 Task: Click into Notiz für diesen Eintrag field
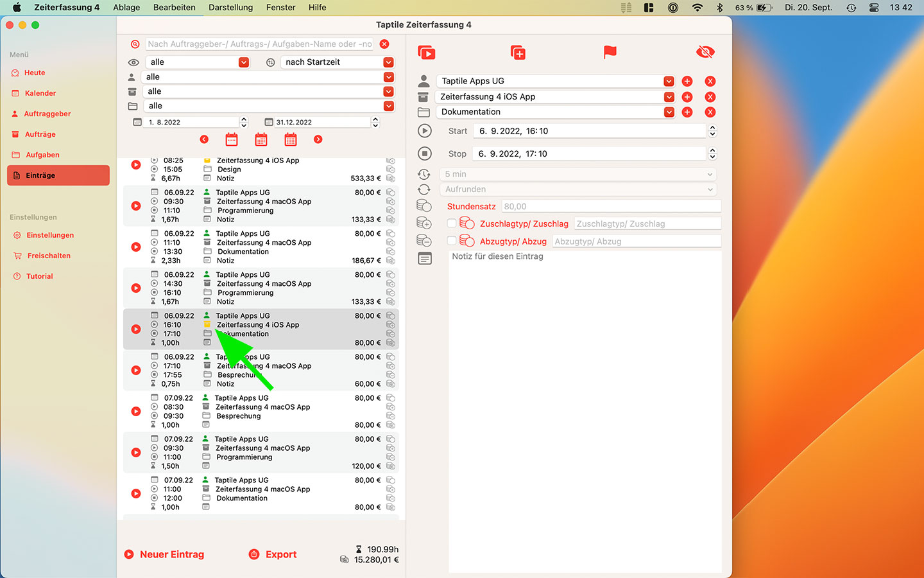(585, 411)
